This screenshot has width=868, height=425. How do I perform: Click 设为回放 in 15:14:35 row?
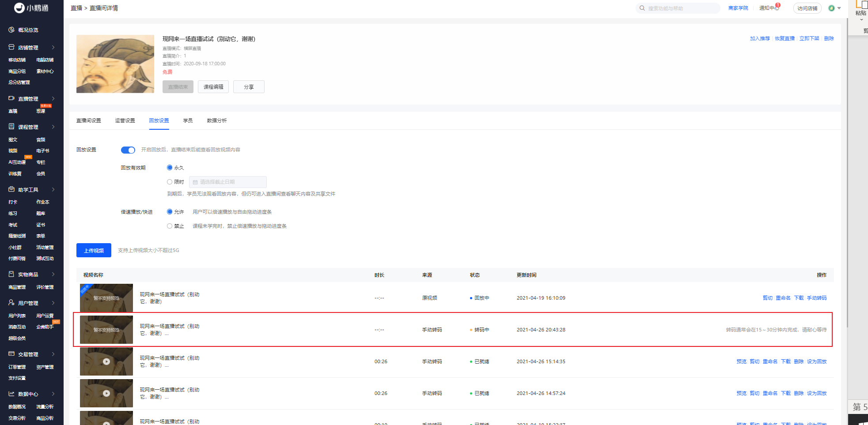coord(817,361)
